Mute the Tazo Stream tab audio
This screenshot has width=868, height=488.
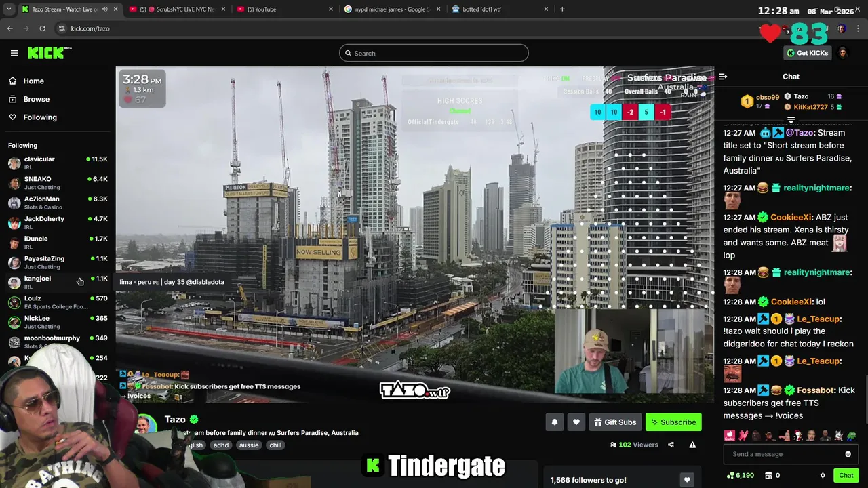(104, 9)
